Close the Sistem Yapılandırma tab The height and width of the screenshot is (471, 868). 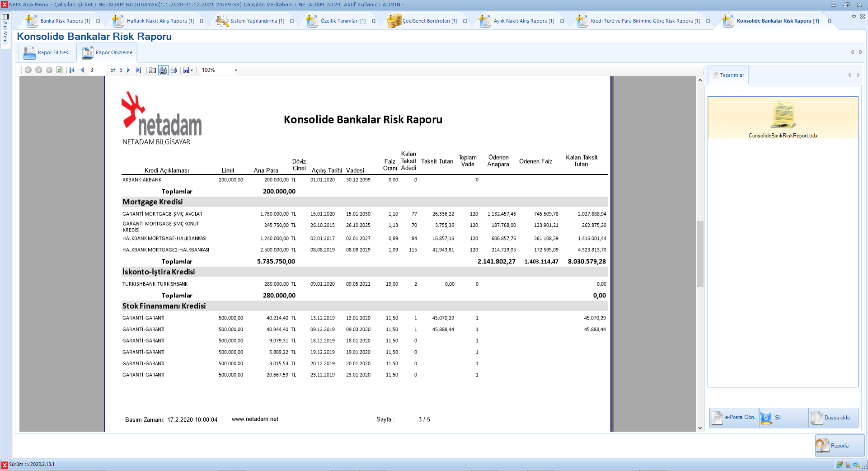tap(292, 21)
